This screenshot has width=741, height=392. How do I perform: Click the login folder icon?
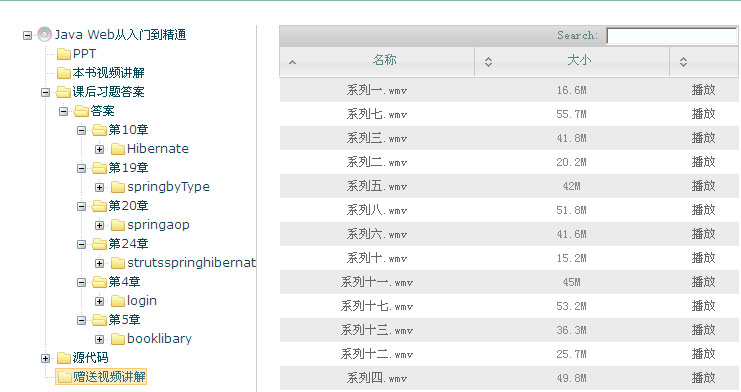(x=118, y=301)
